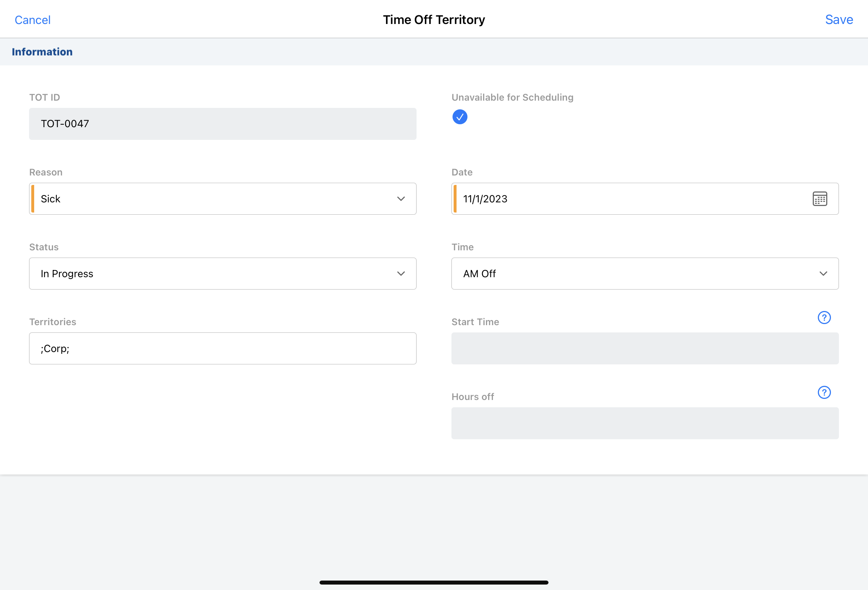
Task: Click the disabled Hours off field
Action: [x=645, y=423]
